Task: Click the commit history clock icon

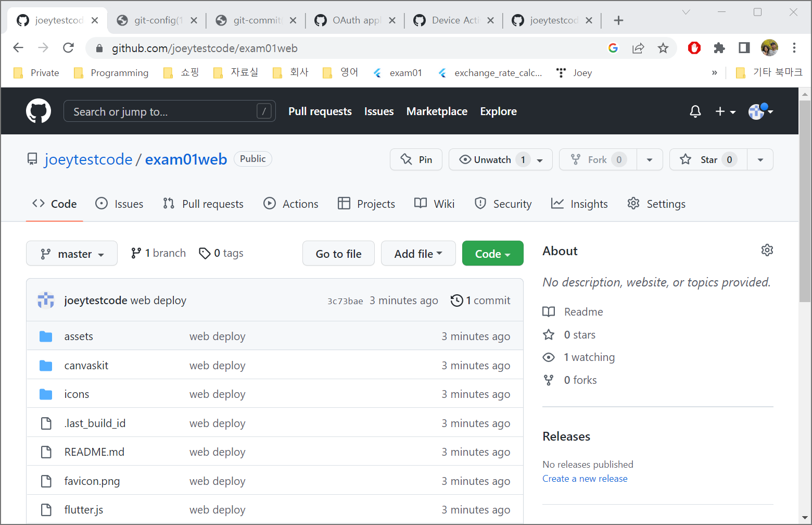Action: pos(456,301)
